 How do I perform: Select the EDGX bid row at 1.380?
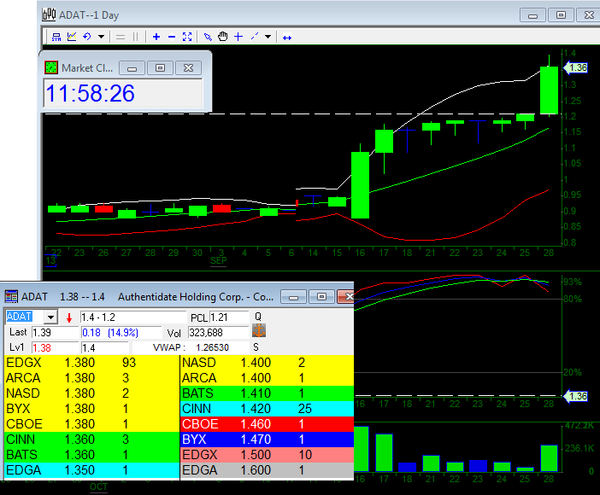(x=91, y=363)
